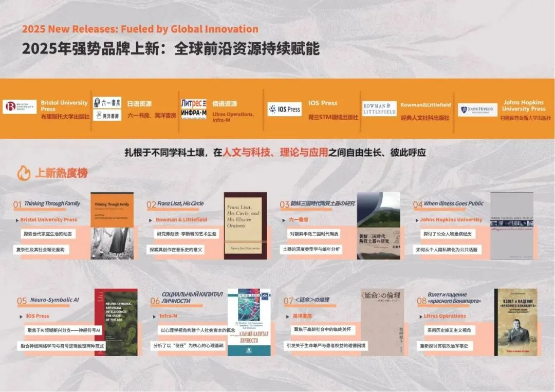Click the '俄语资源' banner label
The height and width of the screenshot is (392, 555).
click(225, 104)
